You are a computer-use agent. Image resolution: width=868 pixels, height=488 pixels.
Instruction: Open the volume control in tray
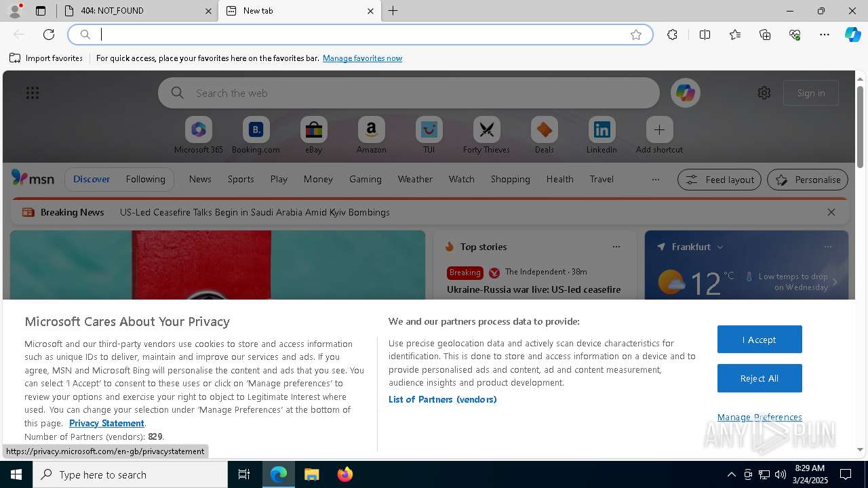pos(780,474)
